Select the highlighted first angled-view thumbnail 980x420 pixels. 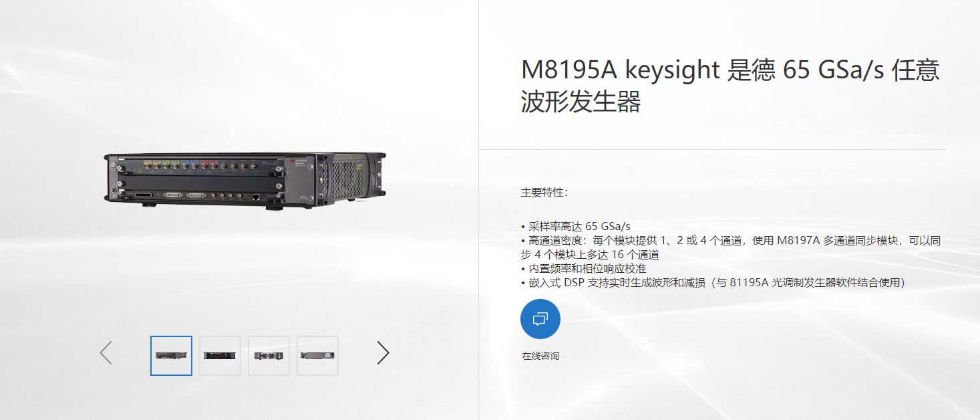coord(171,355)
